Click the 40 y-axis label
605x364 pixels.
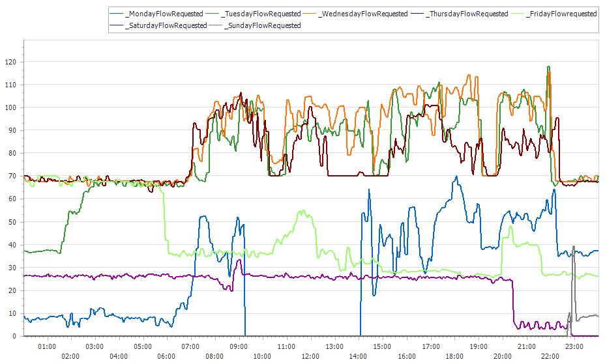12,245
